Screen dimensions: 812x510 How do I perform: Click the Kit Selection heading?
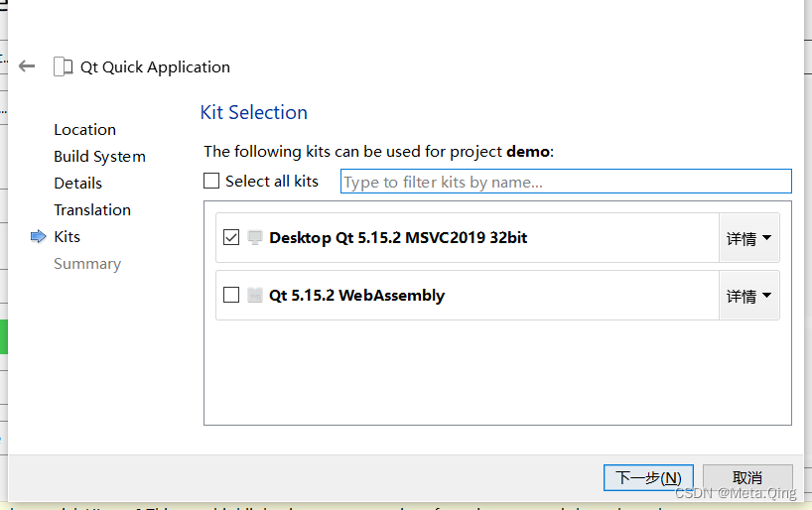click(x=254, y=112)
